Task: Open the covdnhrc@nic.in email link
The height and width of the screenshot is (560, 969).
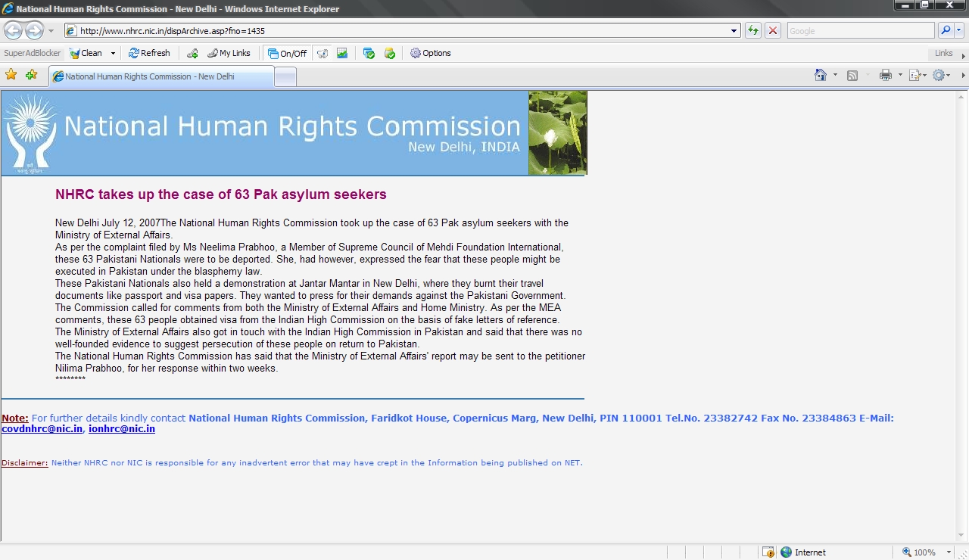Action: pos(42,429)
